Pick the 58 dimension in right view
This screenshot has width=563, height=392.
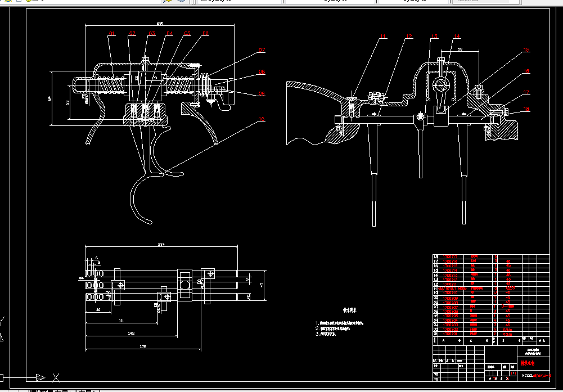coord(460,48)
